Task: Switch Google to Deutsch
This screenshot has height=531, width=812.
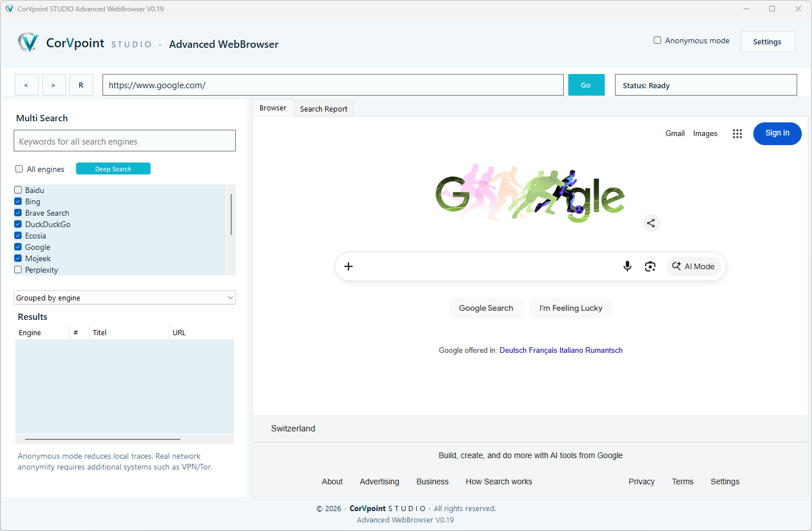Action: pyautogui.click(x=513, y=350)
